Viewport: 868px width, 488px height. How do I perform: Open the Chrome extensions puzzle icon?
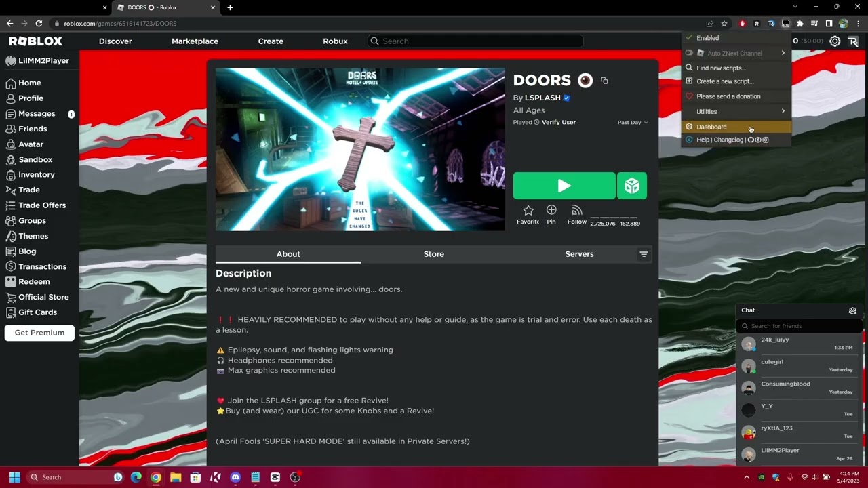coord(800,24)
